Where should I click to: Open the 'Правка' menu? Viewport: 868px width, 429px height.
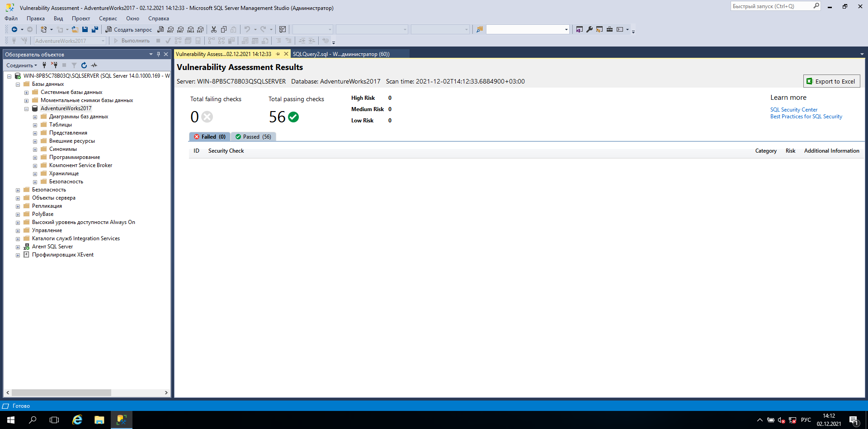point(36,19)
